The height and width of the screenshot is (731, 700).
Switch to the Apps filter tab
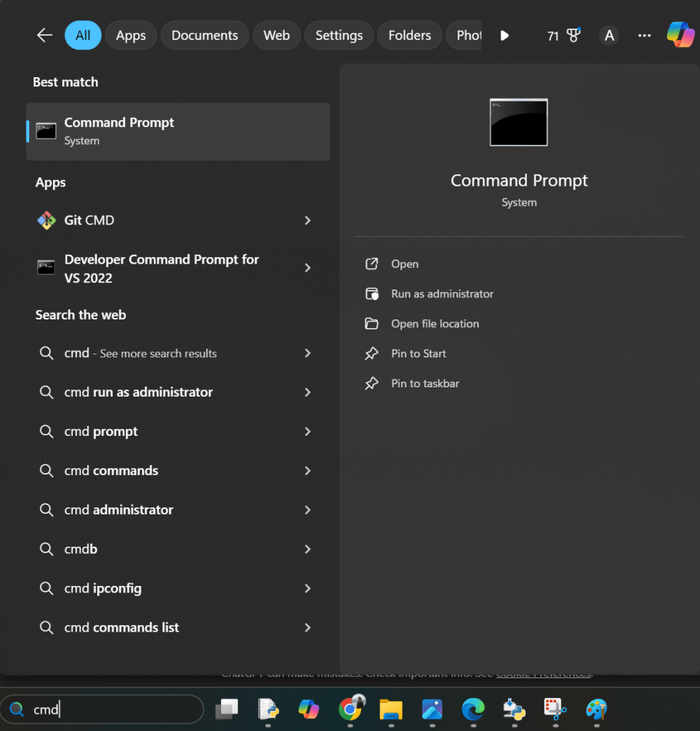[x=131, y=36]
